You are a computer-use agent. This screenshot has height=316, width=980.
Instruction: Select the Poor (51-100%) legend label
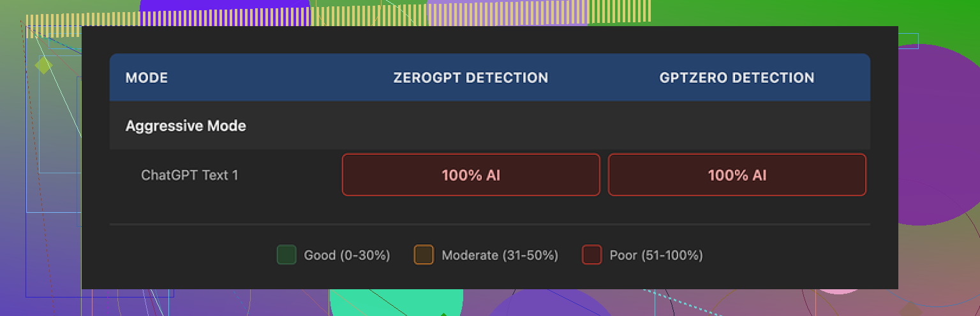[x=656, y=255]
